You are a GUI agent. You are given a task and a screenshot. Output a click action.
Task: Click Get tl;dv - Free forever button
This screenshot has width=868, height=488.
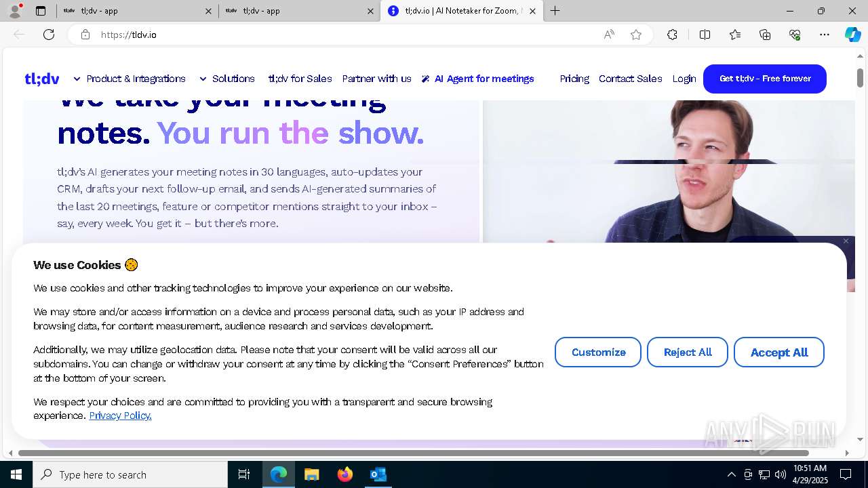pos(765,79)
